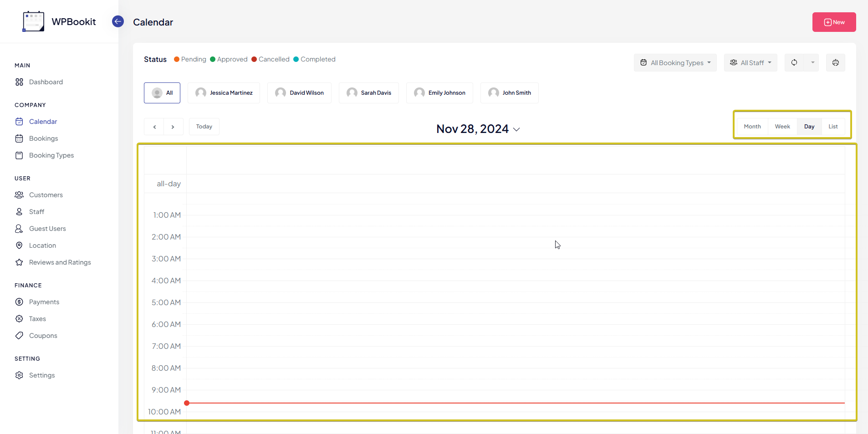Screen dimensions: 868x434
Task: Collapse sidebar with the back arrow icon
Action: pos(118,21)
